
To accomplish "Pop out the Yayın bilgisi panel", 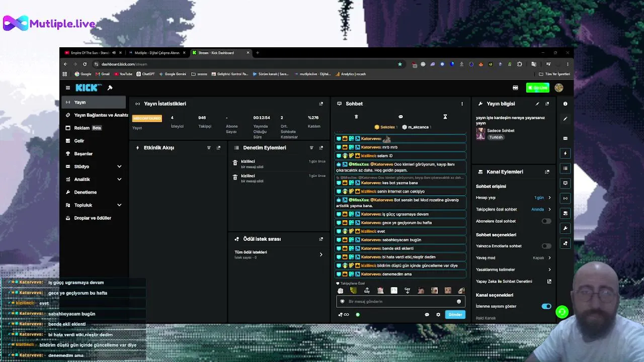I will point(547,104).
